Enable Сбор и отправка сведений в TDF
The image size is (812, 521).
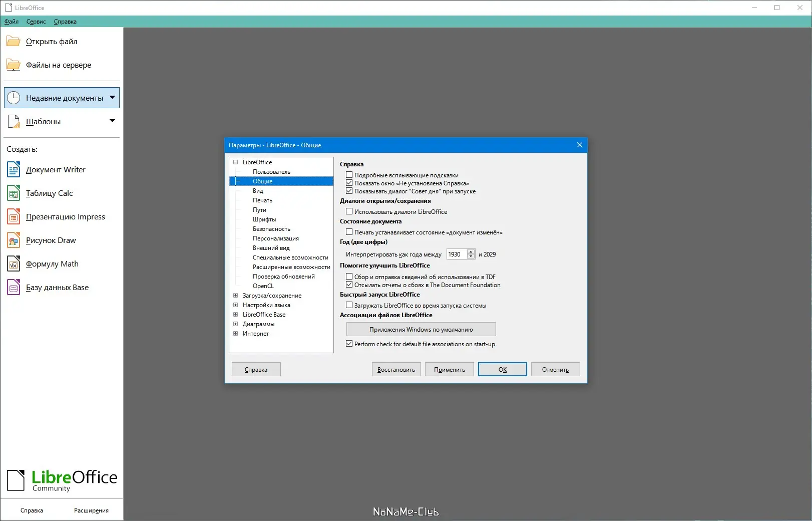tap(349, 277)
